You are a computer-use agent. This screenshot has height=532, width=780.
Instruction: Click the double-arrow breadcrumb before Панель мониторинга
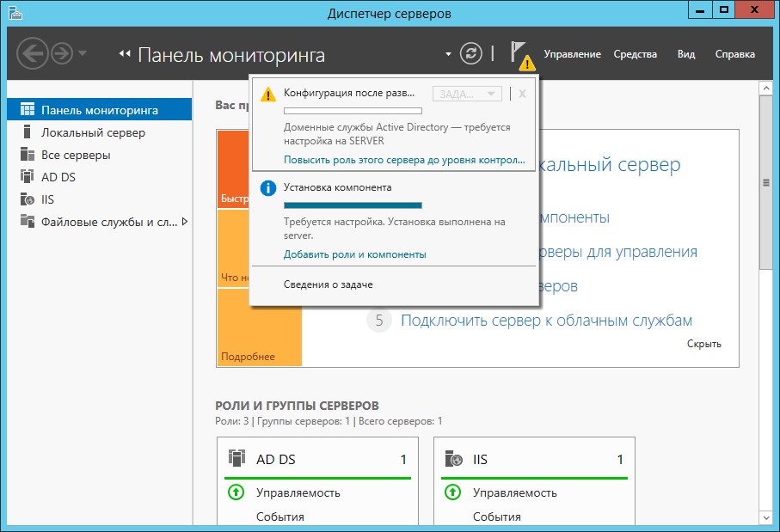(125, 53)
